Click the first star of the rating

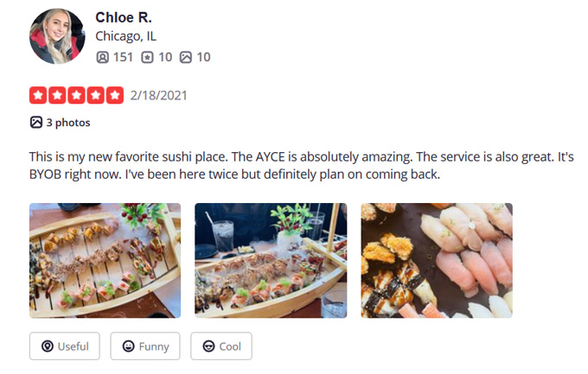(39, 95)
